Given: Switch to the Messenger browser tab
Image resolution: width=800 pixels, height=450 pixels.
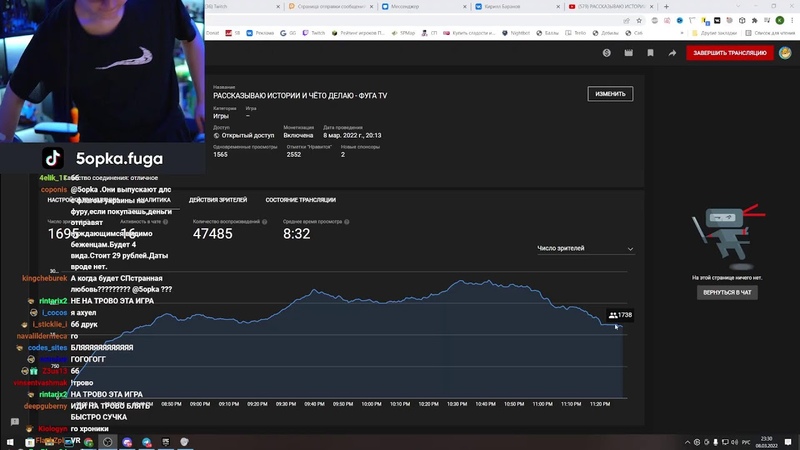Looking at the screenshot, I should tap(422, 7).
